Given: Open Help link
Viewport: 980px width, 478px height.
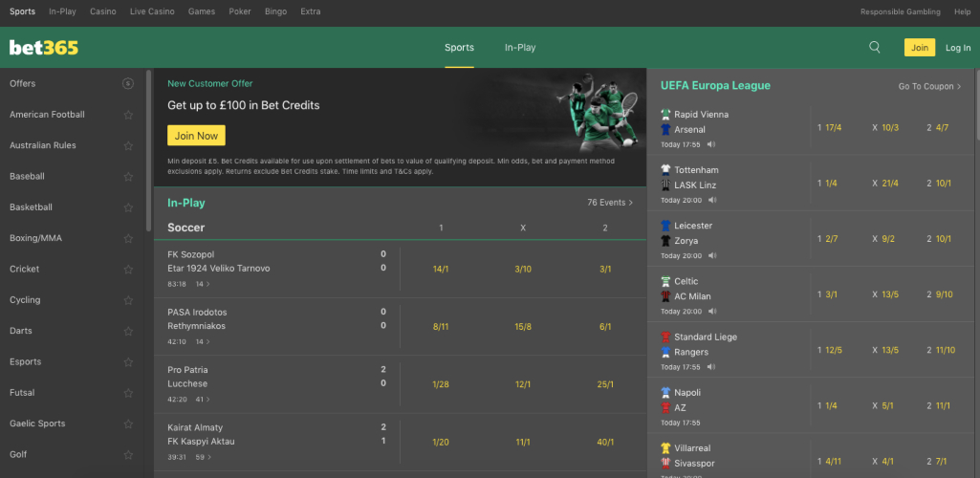Looking at the screenshot, I should tap(963, 11).
